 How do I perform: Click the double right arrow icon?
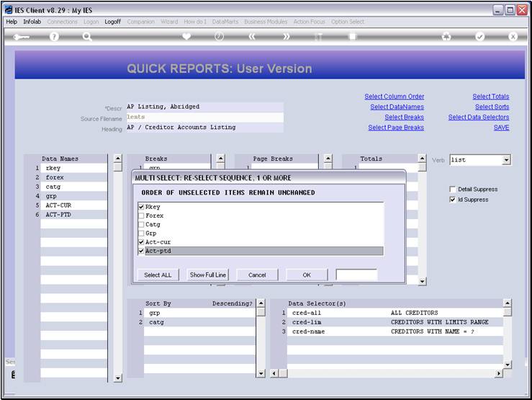287,37
